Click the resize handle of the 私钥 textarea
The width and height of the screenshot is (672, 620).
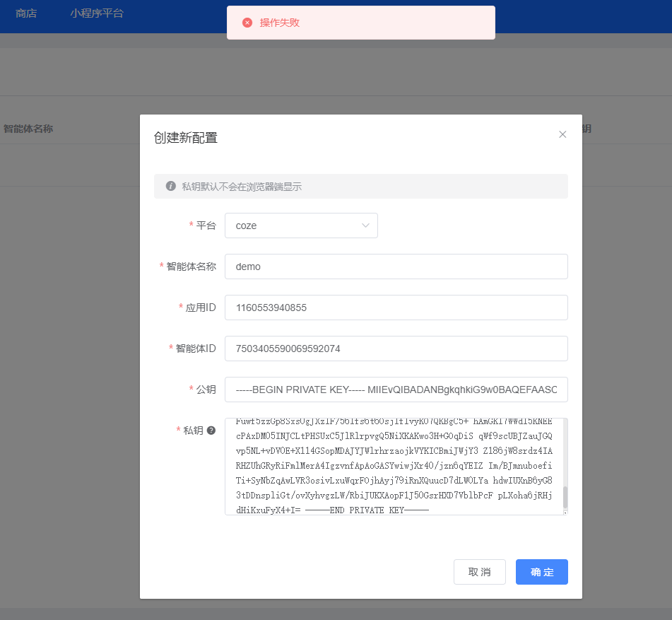coord(565,513)
